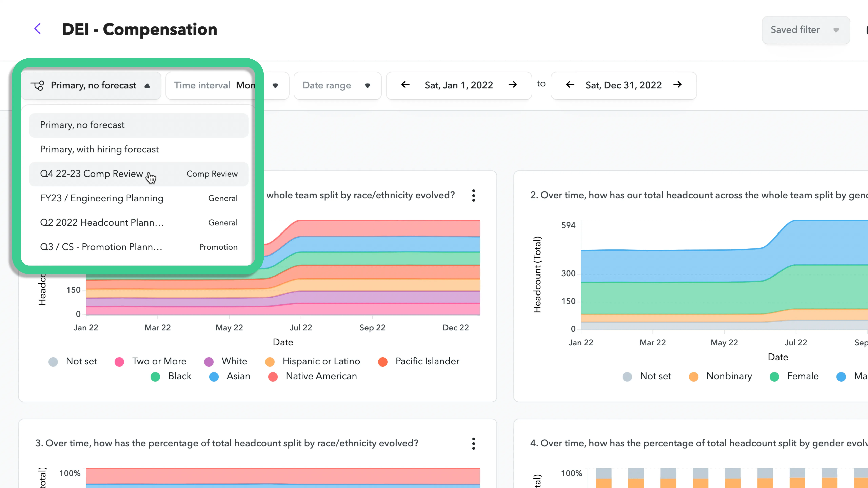Screen dimensions: 868x488
Task: Open options menu for race/ethnicity headcount chart
Action: [474, 195]
